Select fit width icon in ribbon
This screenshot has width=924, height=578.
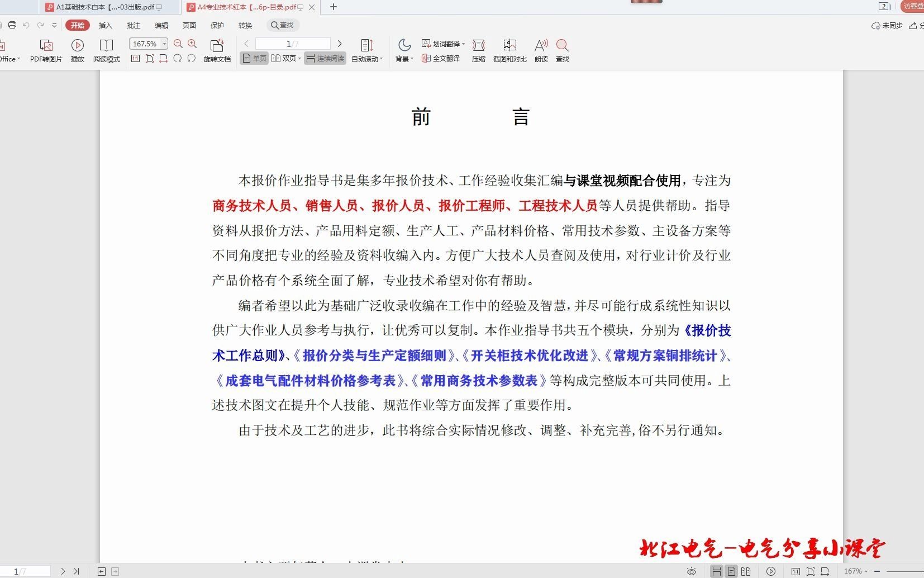click(x=163, y=58)
